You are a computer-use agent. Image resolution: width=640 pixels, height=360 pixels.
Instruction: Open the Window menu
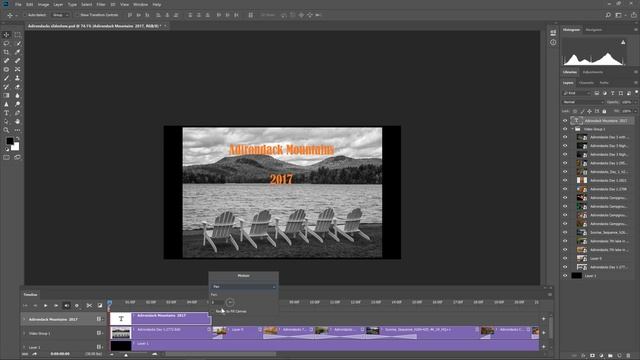[140, 4]
